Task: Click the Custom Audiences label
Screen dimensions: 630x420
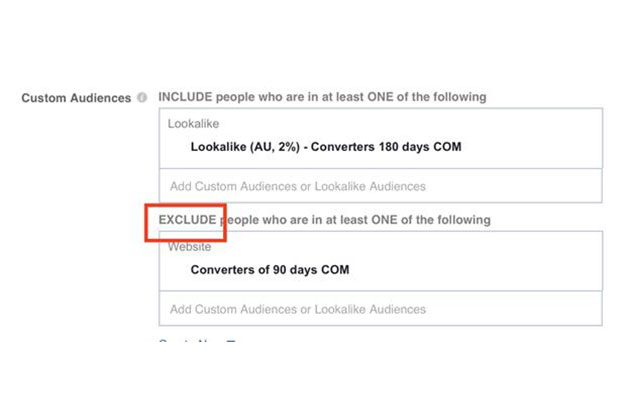Action: 76,98
